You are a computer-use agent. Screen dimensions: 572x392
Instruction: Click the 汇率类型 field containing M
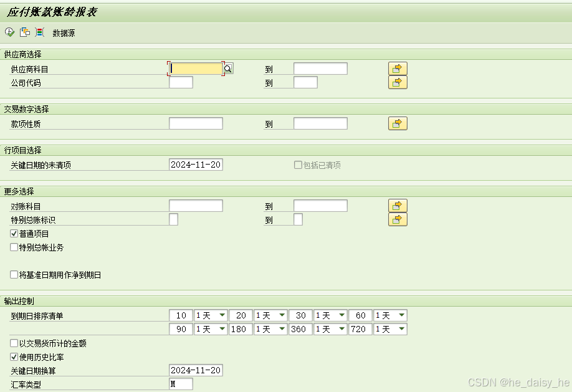pos(181,384)
